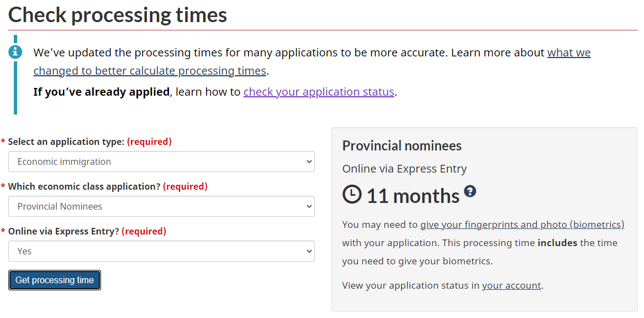Click the 'Online via Express Entry' result subtitle
644x318 pixels.
[404, 169]
